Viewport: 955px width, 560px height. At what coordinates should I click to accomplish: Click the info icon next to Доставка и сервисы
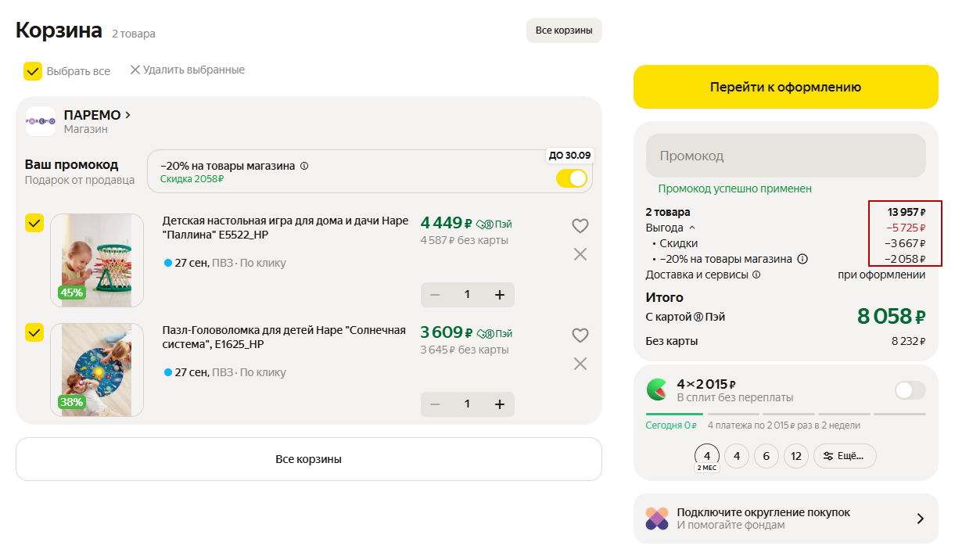[756, 275]
